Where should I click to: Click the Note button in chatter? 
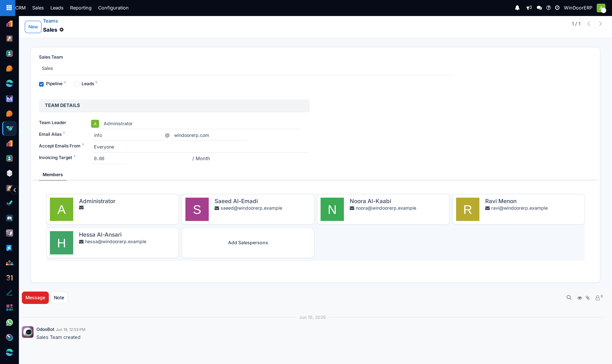(x=59, y=298)
